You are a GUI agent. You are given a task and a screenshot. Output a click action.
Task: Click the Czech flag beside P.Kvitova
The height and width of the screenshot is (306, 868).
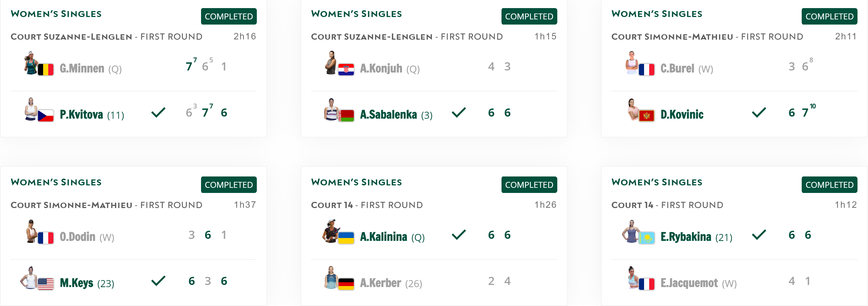point(46,115)
